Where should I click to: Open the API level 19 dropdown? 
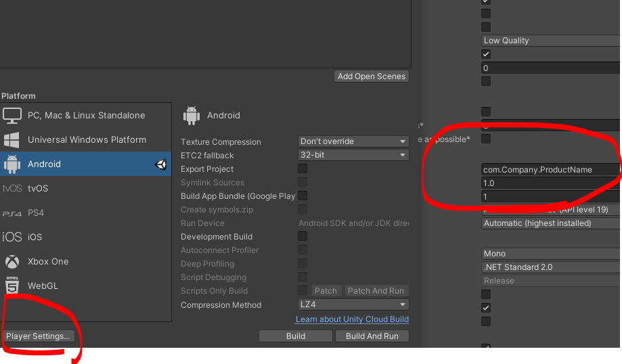[x=551, y=210]
